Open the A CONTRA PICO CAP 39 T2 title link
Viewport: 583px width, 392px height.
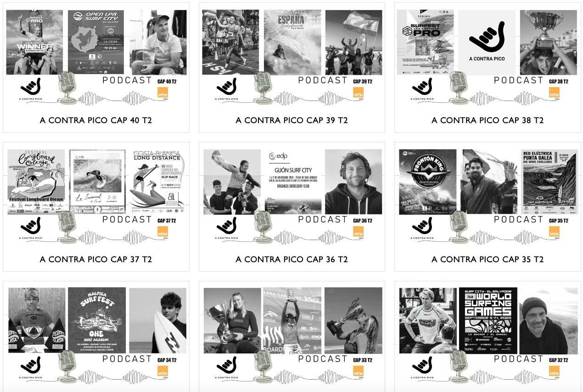291,120
